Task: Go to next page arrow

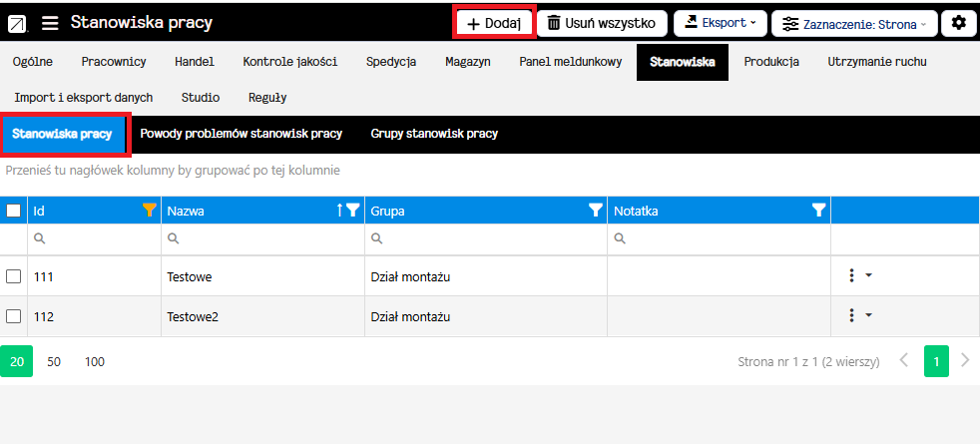Action: pos(964,361)
